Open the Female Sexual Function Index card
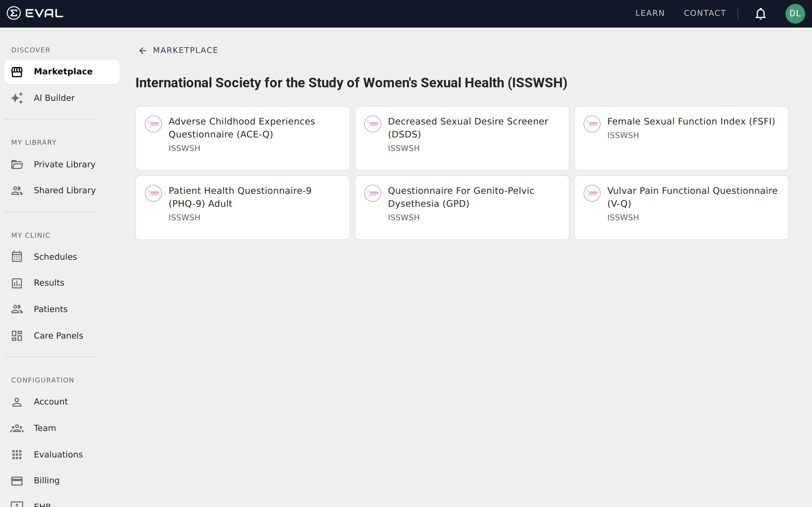This screenshot has height=507, width=812. (x=681, y=138)
